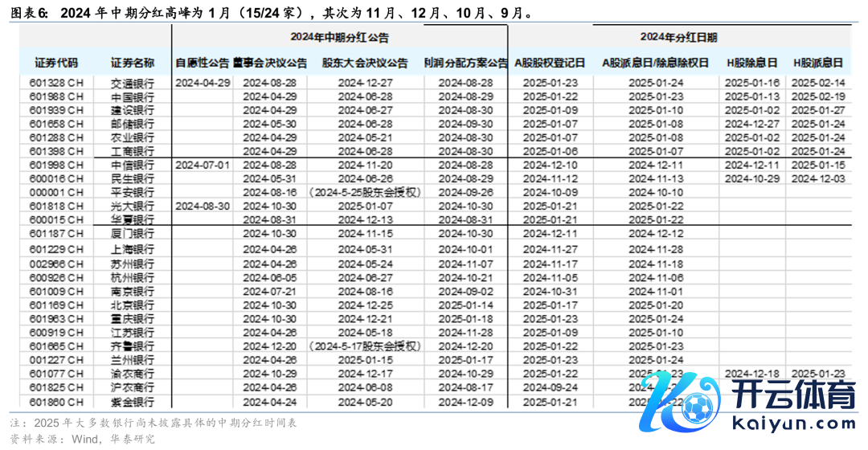
Task: Click the H股派息日 column header
Action: (818, 63)
